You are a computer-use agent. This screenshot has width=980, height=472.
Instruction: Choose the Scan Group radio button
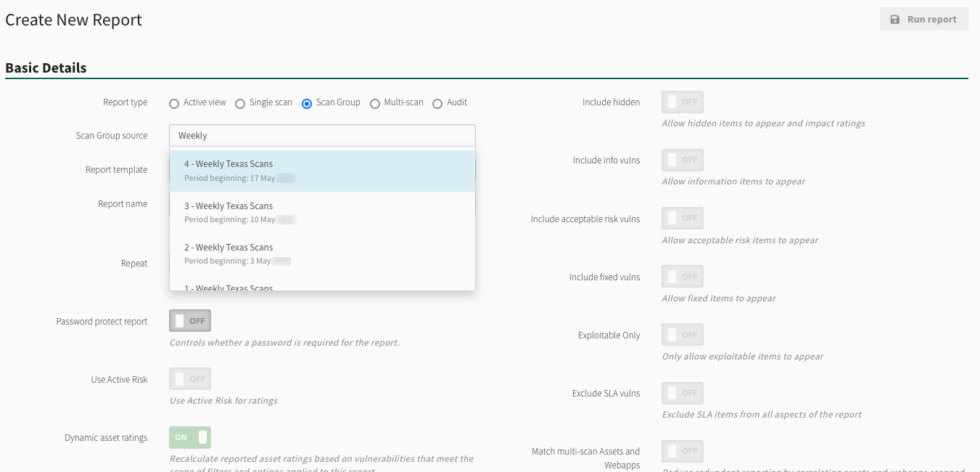coord(307,104)
